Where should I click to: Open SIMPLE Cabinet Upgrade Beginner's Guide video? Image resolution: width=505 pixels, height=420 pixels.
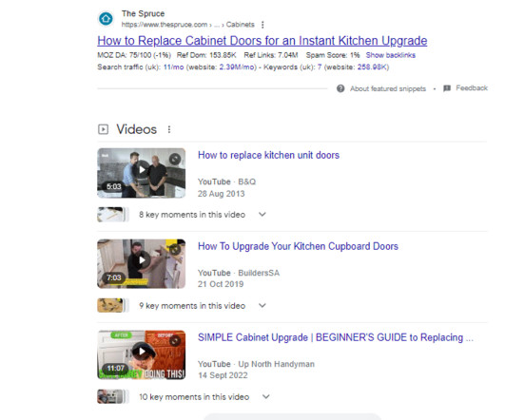336,337
